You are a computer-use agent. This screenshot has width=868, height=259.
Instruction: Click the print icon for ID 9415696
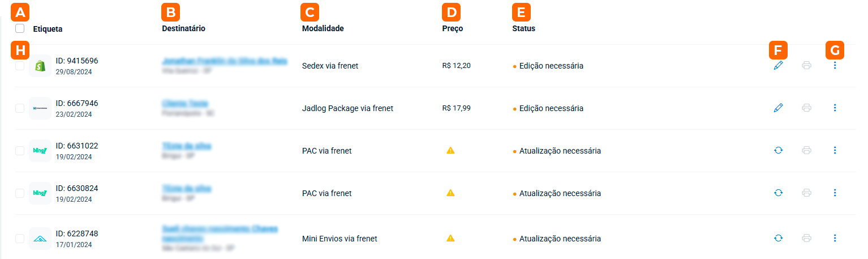pyautogui.click(x=807, y=66)
